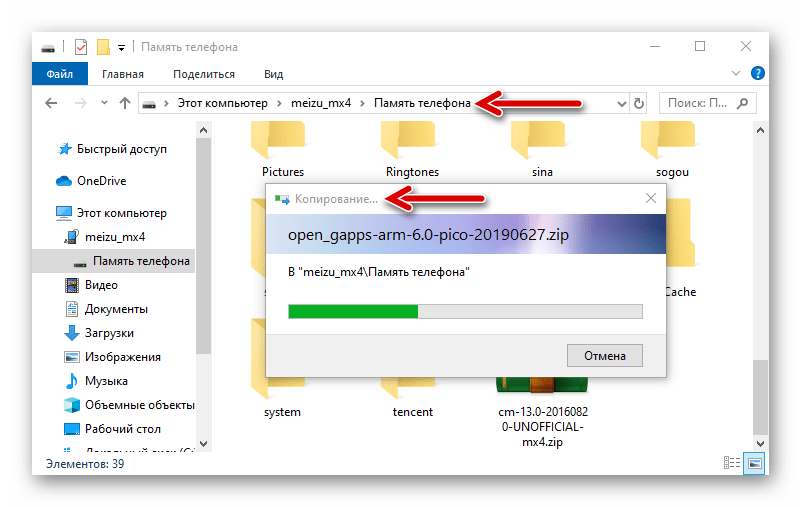The height and width of the screenshot is (507, 801).
Task: Click navigation pane scroll up arrow
Action: click(x=203, y=130)
